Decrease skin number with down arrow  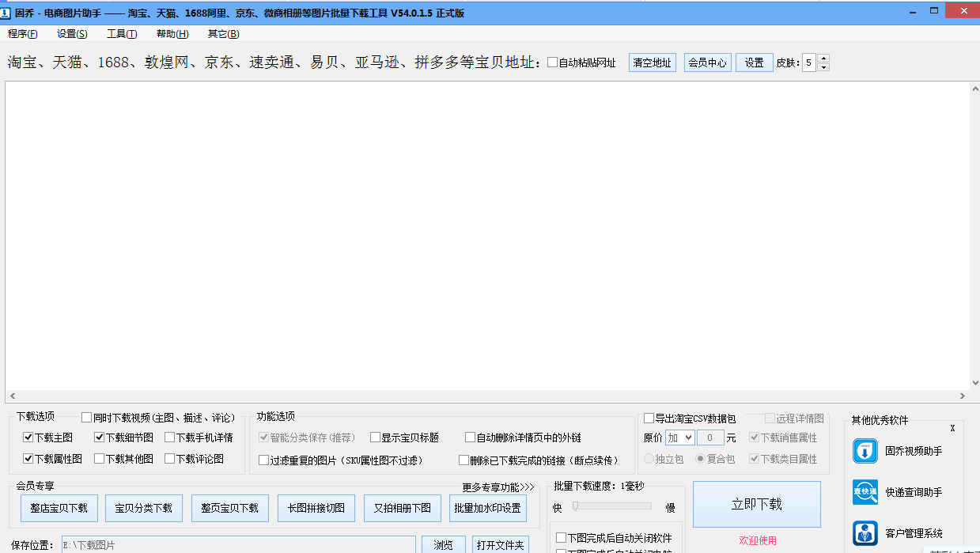click(823, 67)
